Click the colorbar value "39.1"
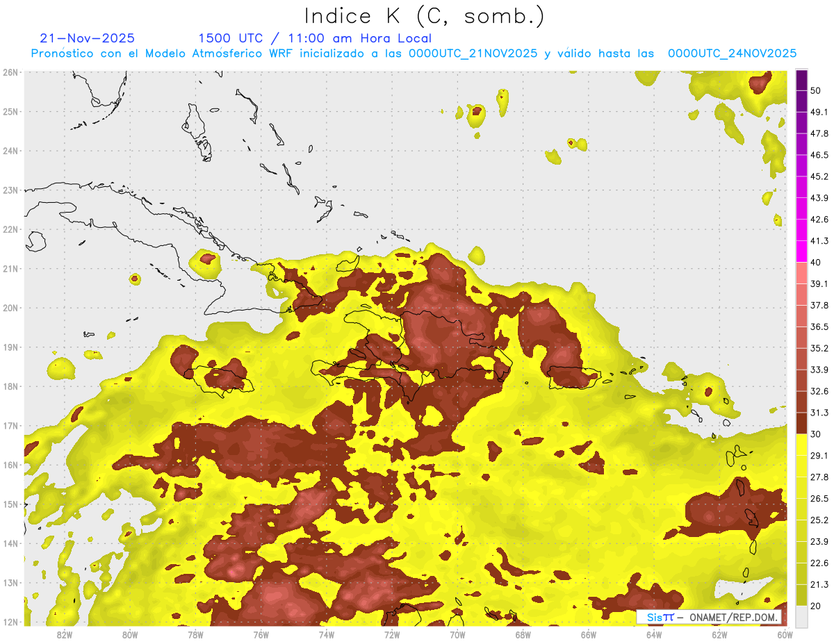 [x=819, y=284]
